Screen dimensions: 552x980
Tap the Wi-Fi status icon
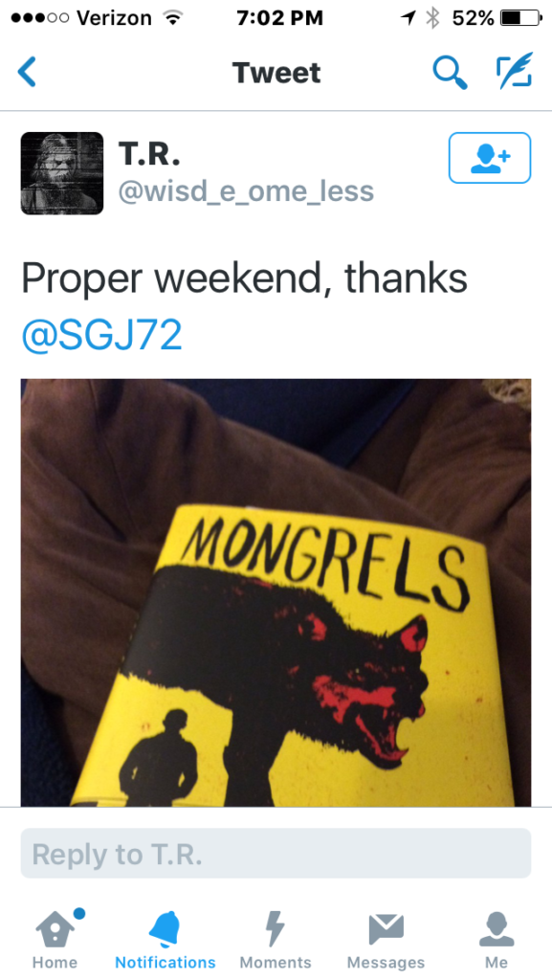coord(171,18)
